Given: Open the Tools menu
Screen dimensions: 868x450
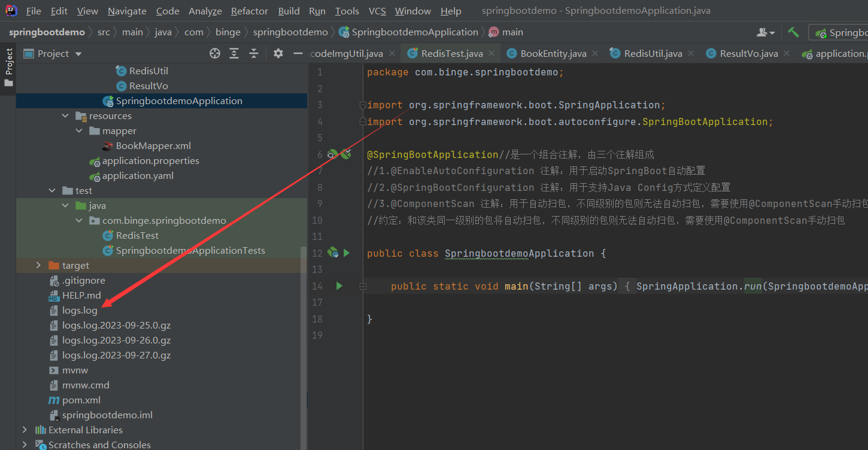Looking at the screenshot, I should (x=347, y=11).
